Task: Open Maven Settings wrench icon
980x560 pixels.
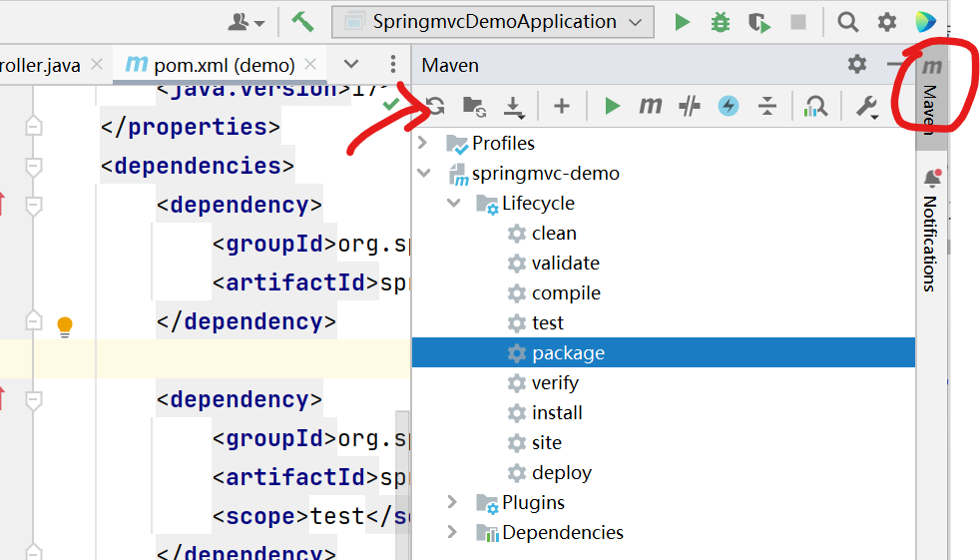Action: pos(867,107)
